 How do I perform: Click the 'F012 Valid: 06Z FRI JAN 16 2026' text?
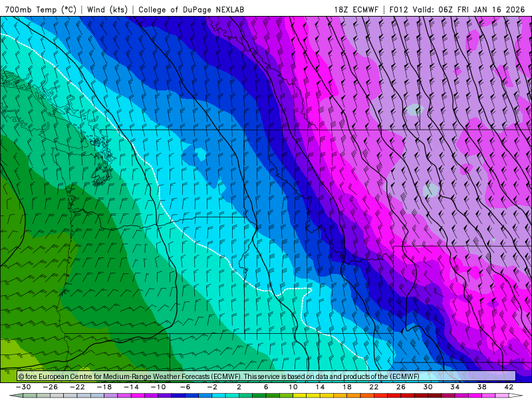(x=457, y=9)
